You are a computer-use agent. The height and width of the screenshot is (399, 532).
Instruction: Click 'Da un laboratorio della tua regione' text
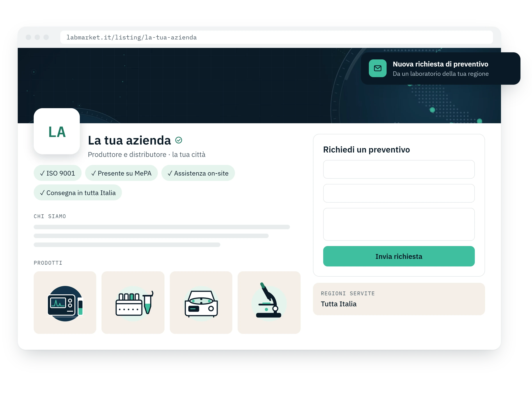[x=441, y=74]
